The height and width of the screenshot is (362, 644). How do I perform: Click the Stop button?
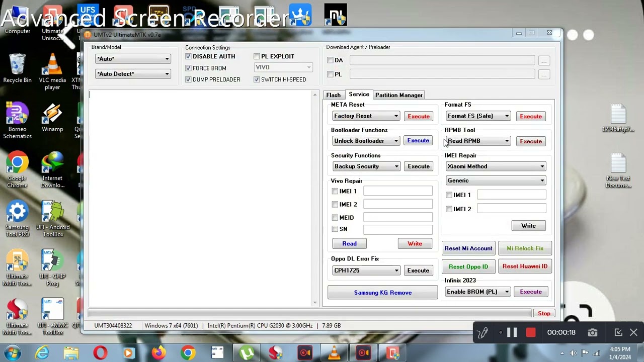coord(544,313)
